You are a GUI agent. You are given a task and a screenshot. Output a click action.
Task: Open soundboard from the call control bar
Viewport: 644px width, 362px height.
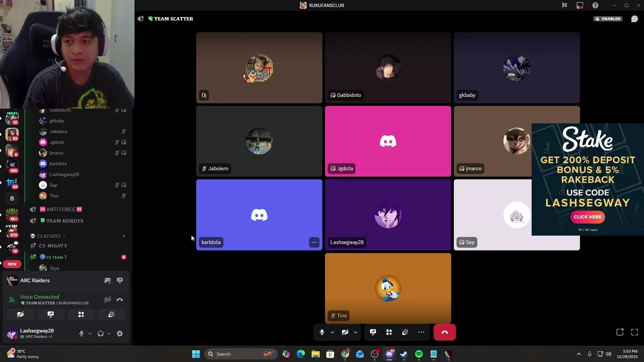click(x=405, y=332)
